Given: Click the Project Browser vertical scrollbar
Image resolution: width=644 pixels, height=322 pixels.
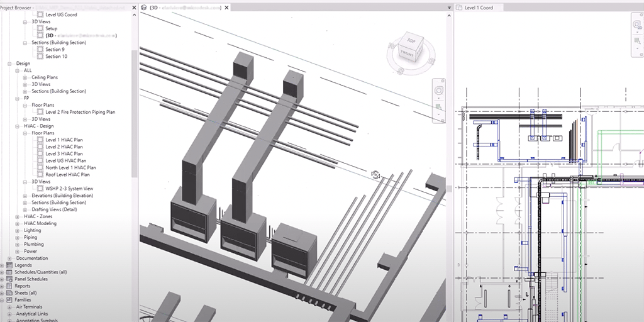Looking at the screenshot, I should pos(135,113).
